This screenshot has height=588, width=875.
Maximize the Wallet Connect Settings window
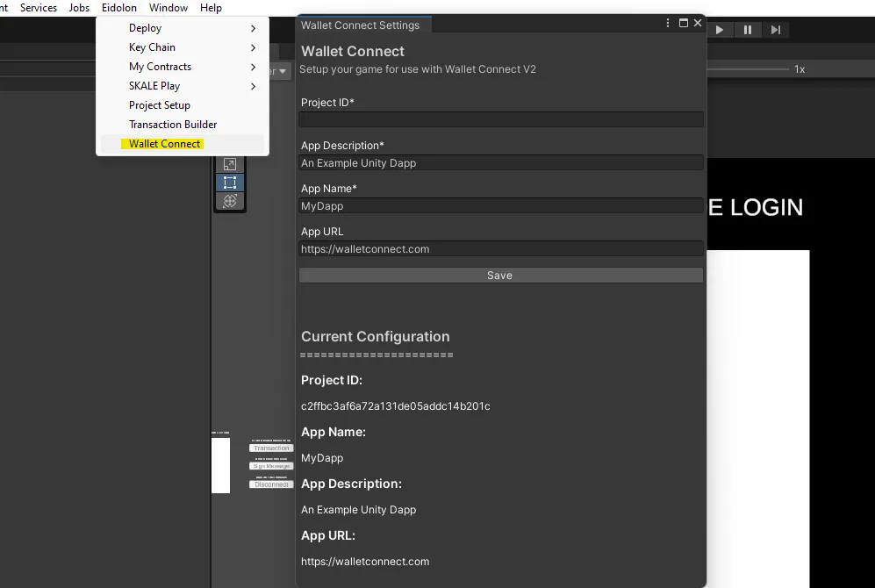coord(684,24)
